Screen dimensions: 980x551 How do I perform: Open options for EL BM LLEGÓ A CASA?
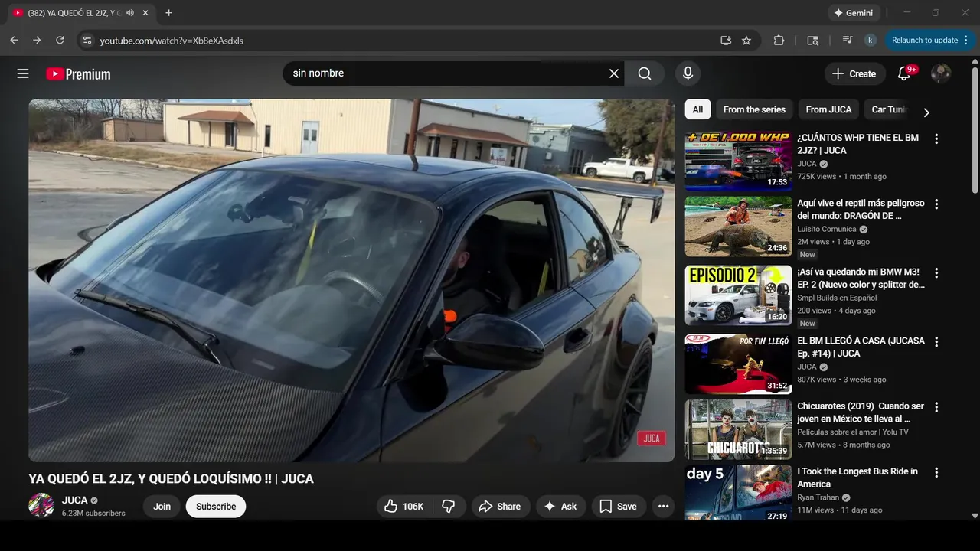[x=936, y=342]
